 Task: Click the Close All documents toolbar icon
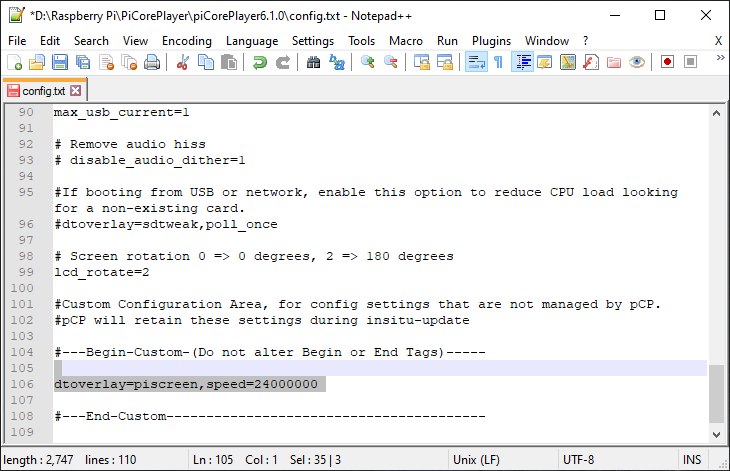coord(129,62)
